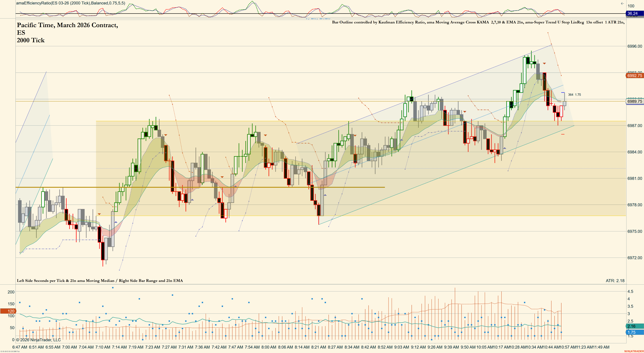644x353 pixels.
Task: Click the 6975.00 price axis label
Action: pos(635,232)
